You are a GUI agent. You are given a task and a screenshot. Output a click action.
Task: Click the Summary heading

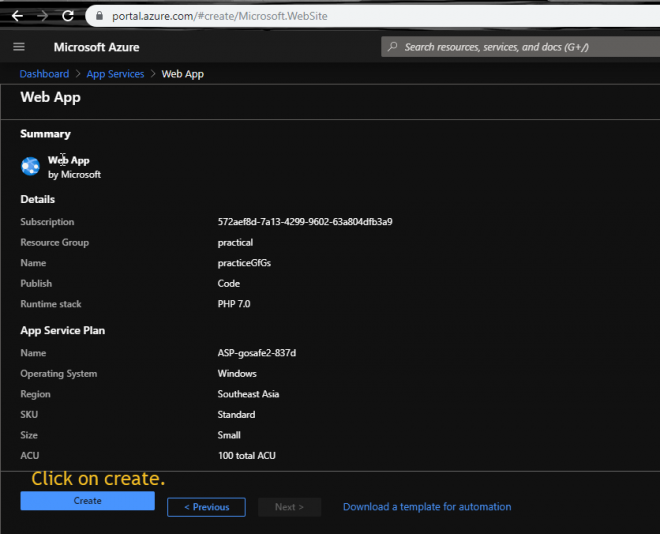tap(45, 134)
